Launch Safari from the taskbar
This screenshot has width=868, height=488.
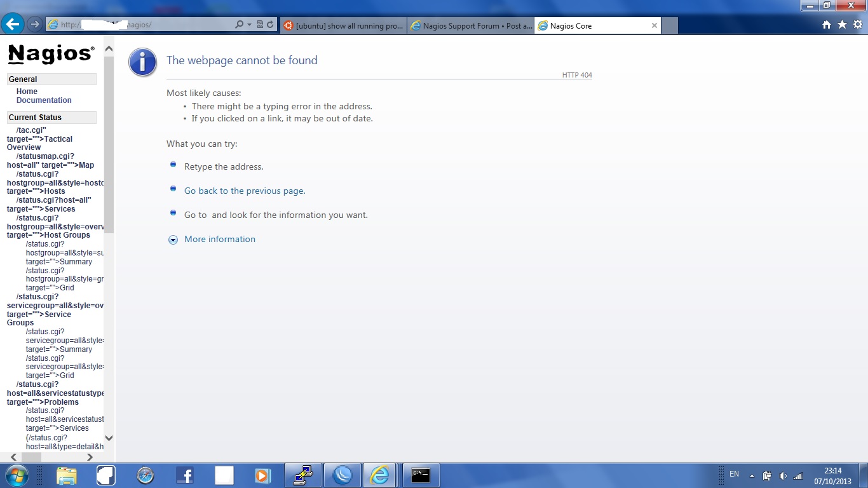tap(146, 475)
